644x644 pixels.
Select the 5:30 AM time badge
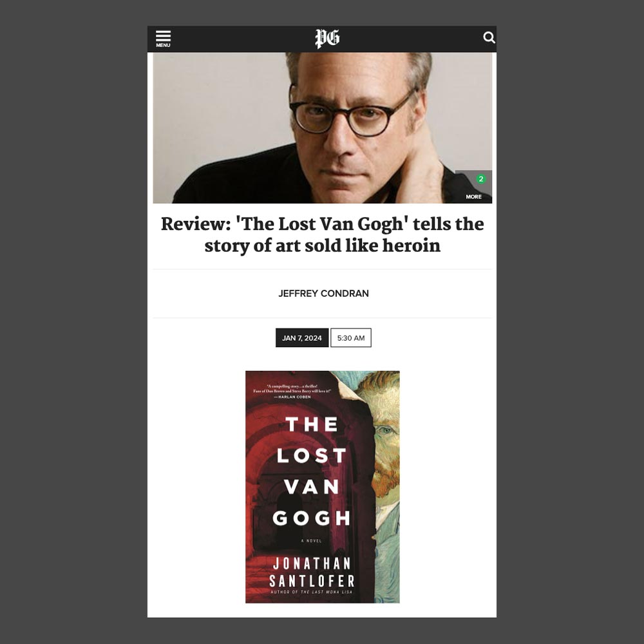(351, 337)
